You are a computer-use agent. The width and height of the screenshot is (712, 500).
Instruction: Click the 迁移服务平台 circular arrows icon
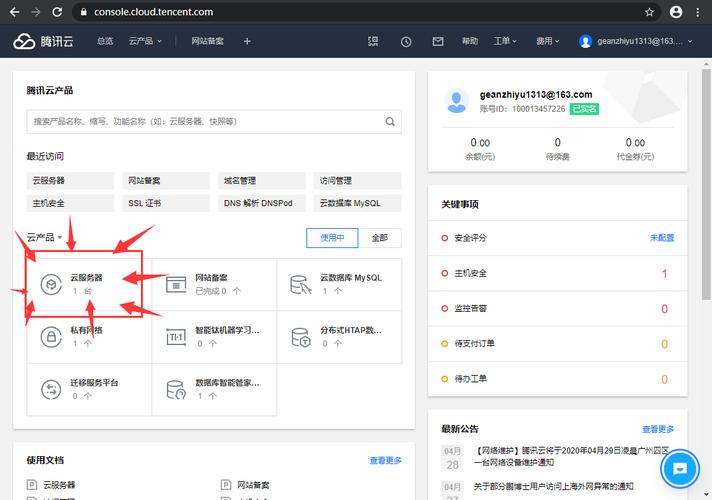tap(51, 390)
